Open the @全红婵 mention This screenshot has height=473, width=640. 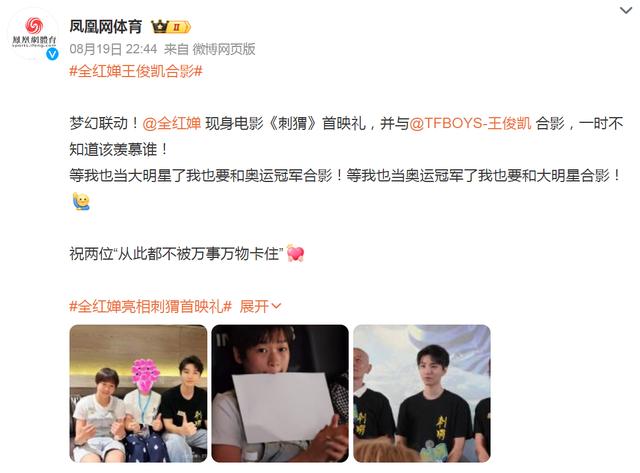coord(171,123)
